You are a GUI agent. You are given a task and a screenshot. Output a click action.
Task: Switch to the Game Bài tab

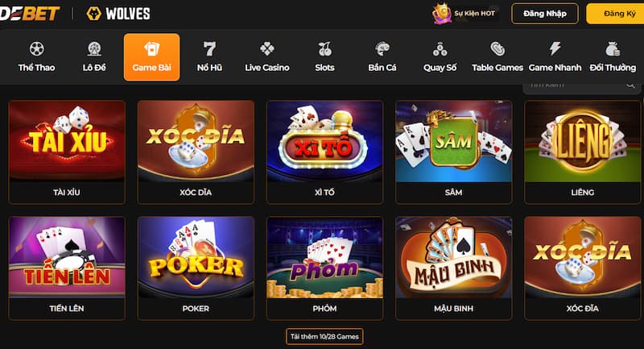click(x=151, y=57)
